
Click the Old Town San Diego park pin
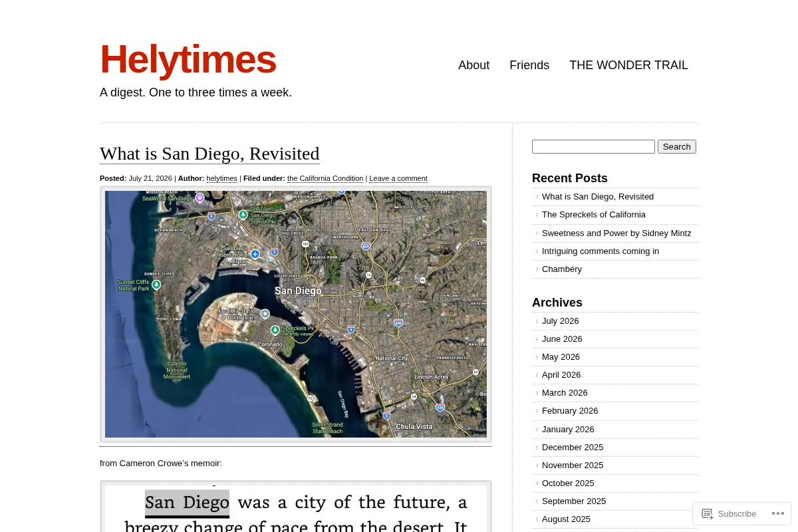click(x=243, y=214)
